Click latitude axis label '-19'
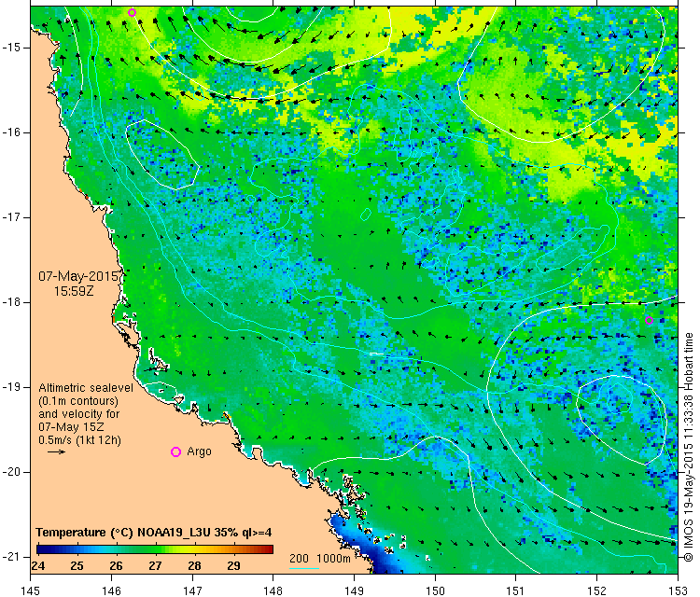Image resolution: width=700 pixels, height=597 pixels. (x=10, y=387)
